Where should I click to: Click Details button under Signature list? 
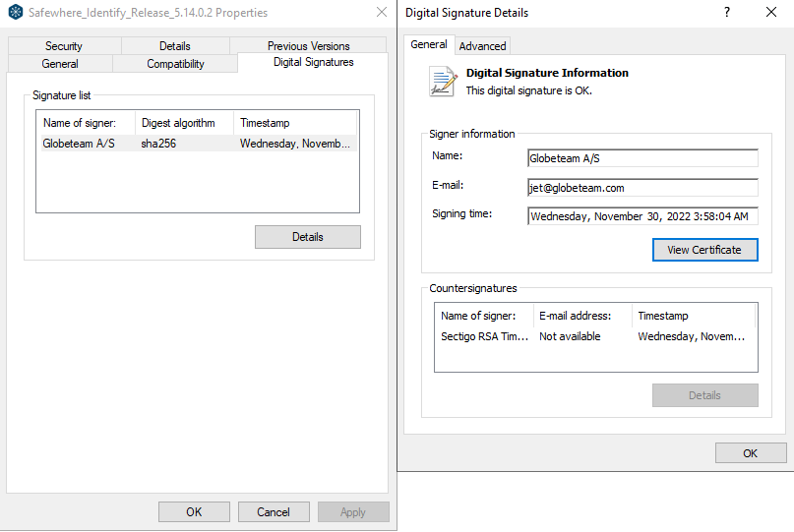(x=307, y=237)
